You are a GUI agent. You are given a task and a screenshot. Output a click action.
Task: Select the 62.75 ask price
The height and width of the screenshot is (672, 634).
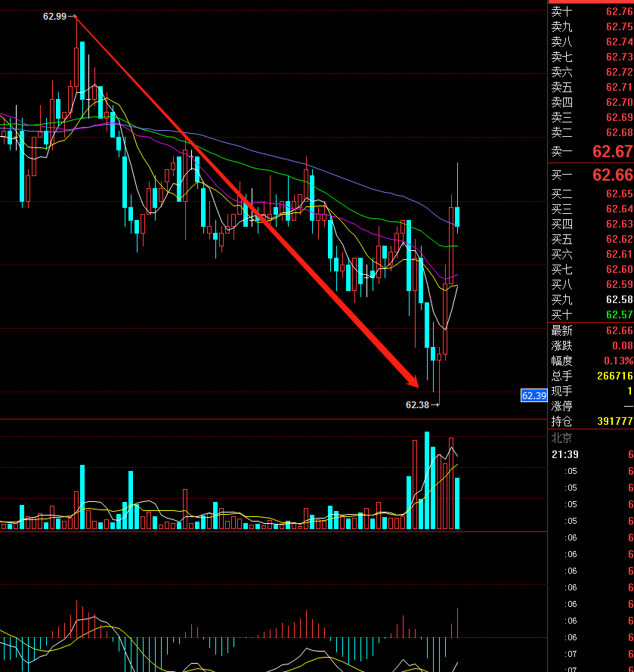click(x=620, y=26)
